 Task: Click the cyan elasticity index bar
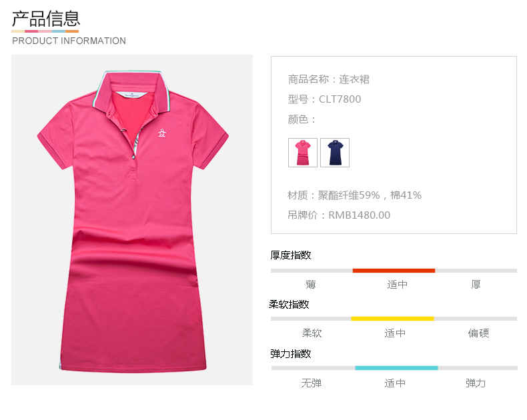click(x=396, y=368)
